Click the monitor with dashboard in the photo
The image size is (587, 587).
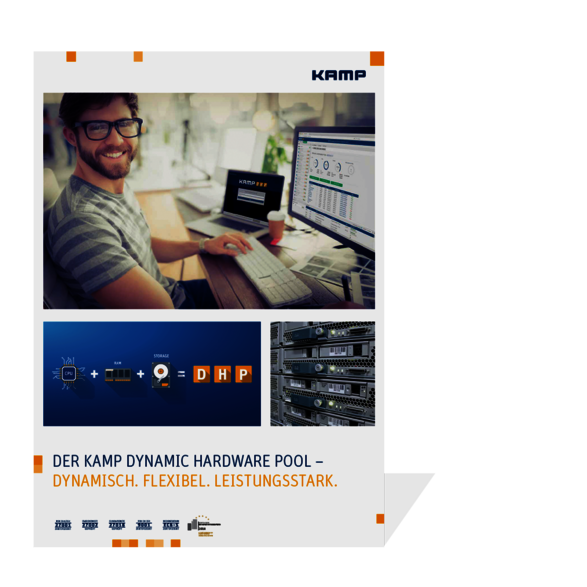pos(332,187)
